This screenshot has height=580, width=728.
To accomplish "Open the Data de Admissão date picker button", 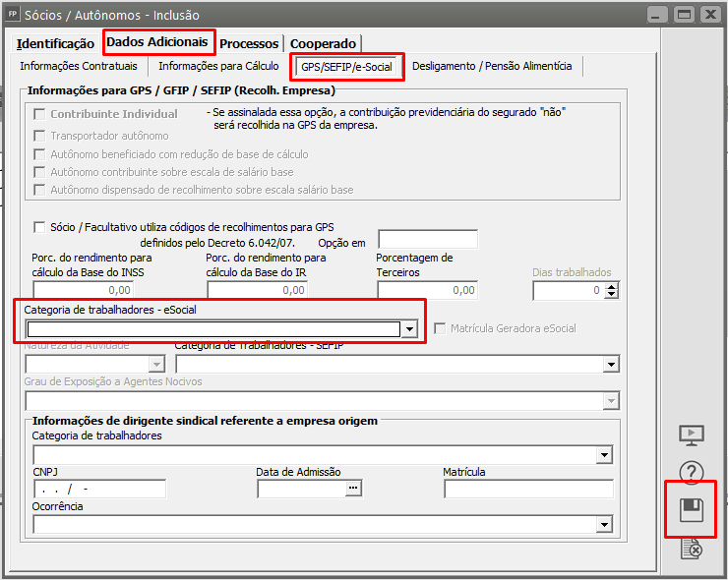I will point(353,489).
